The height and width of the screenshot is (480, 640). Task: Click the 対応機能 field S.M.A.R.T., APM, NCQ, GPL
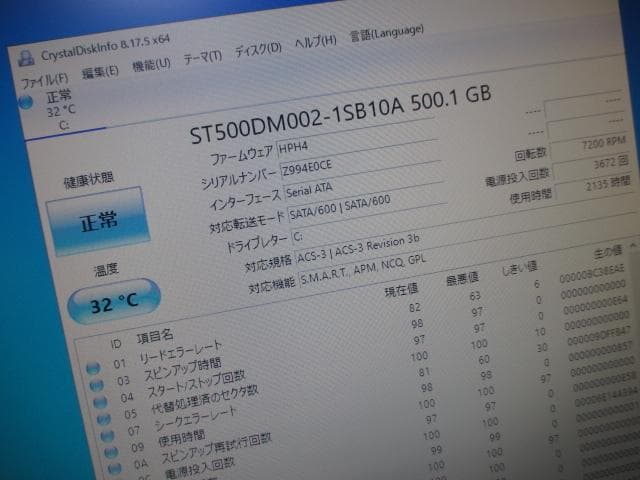(x=362, y=269)
